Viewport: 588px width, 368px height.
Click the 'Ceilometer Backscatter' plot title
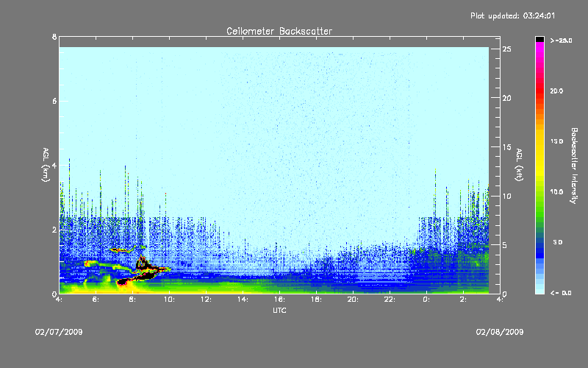click(x=279, y=31)
